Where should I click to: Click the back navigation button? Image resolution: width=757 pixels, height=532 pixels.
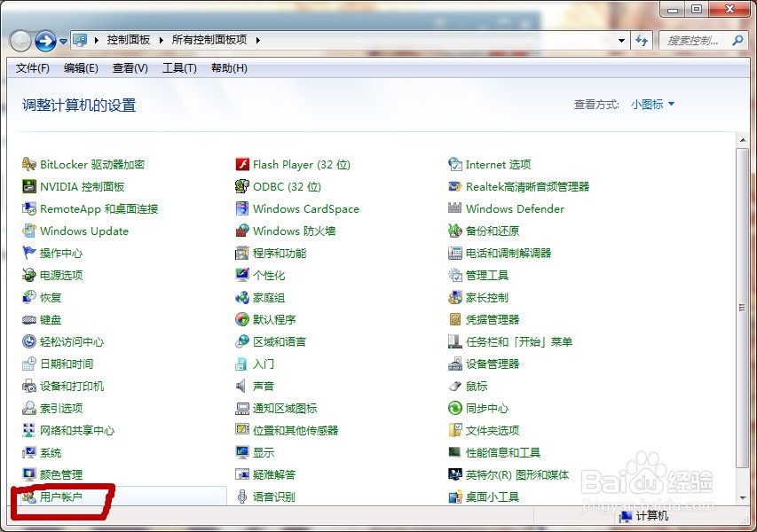pyautogui.click(x=20, y=41)
